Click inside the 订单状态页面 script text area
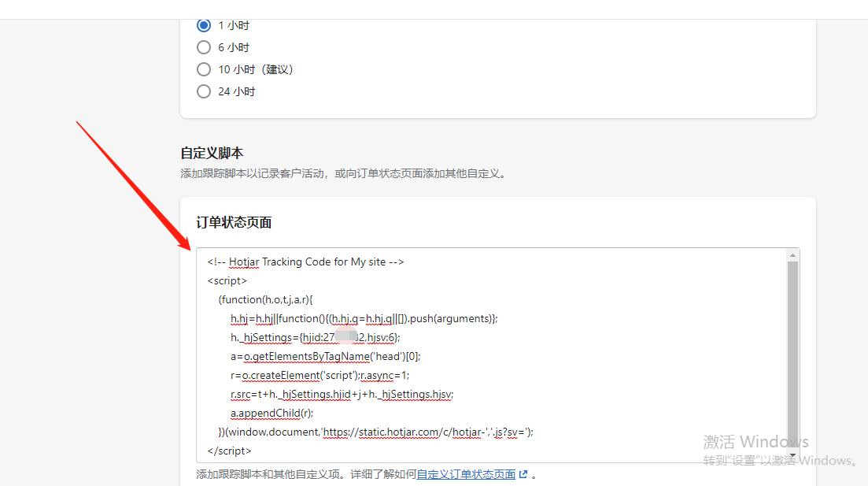Viewport: 868px width, 486px height. tap(497, 355)
